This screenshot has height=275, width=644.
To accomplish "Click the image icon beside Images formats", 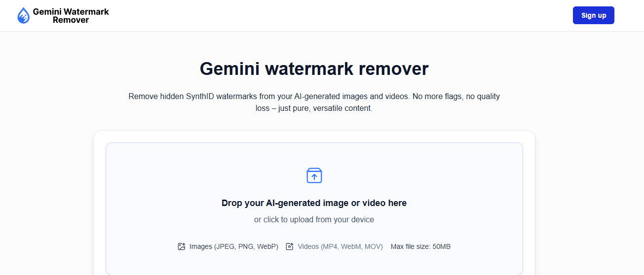I will click(182, 246).
